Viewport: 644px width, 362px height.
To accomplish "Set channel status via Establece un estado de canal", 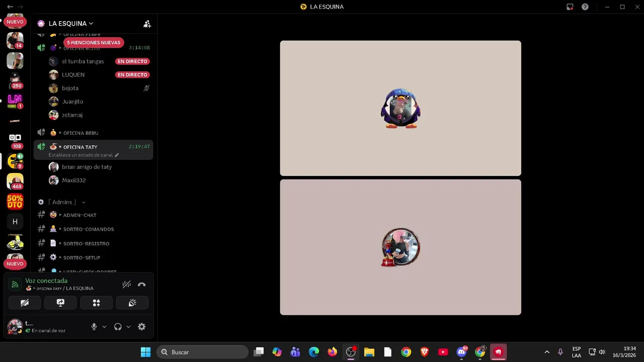I will (x=84, y=155).
